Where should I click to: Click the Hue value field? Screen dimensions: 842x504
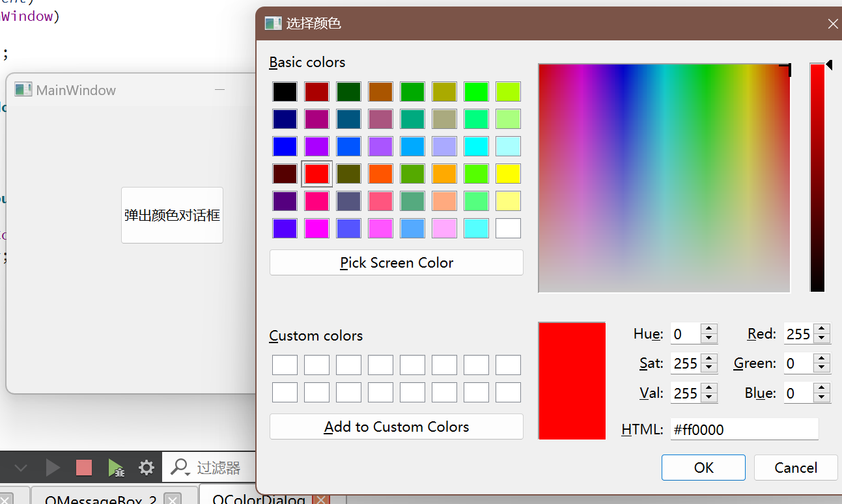pyautogui.click(x=686, y=334)
